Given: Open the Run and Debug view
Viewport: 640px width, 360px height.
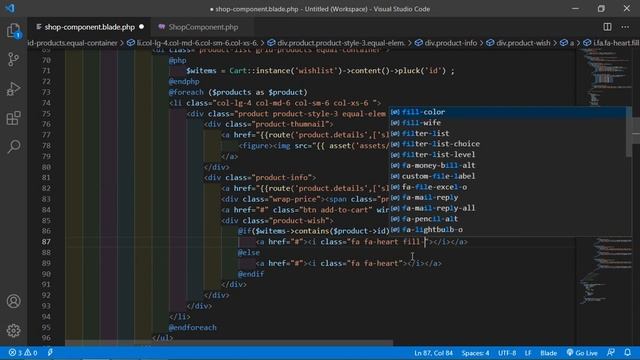Looking at the screenshot, I should click(13, 89).
